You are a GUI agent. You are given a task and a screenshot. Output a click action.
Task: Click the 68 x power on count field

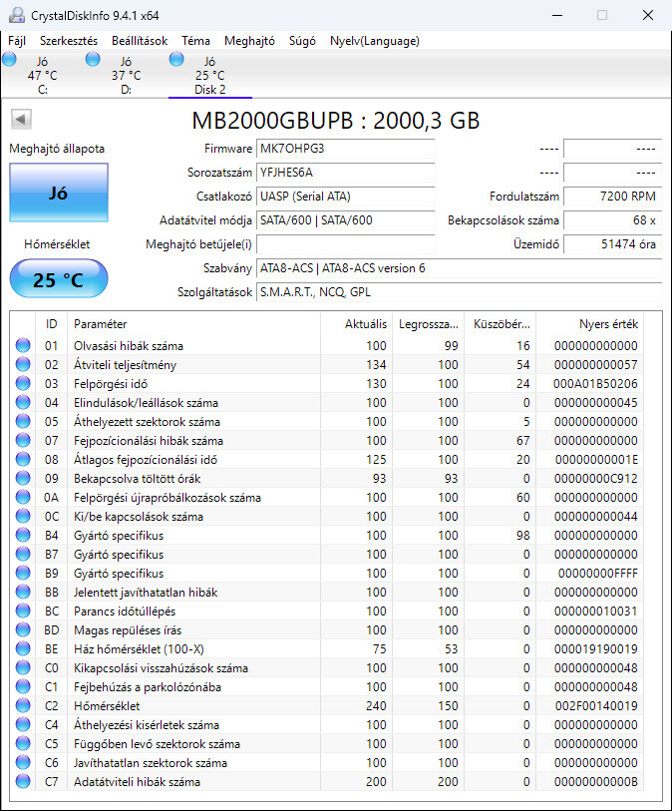click(x=612, y=220)
